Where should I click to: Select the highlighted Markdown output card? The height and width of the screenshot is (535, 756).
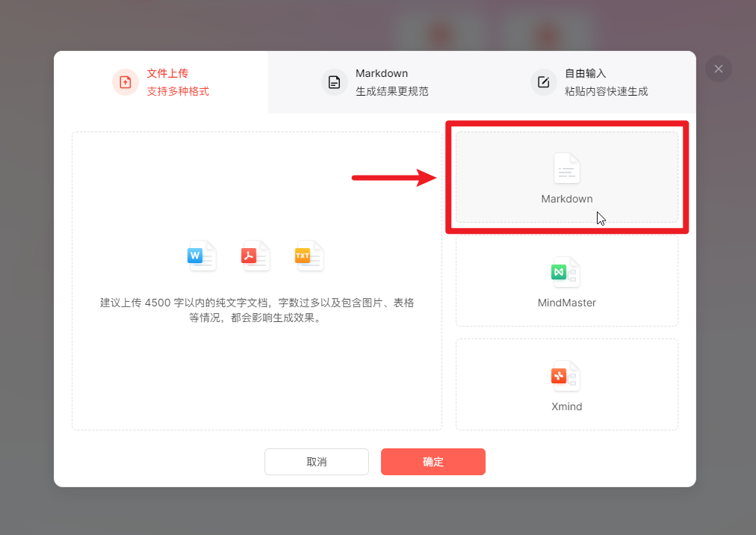[566, 177]
